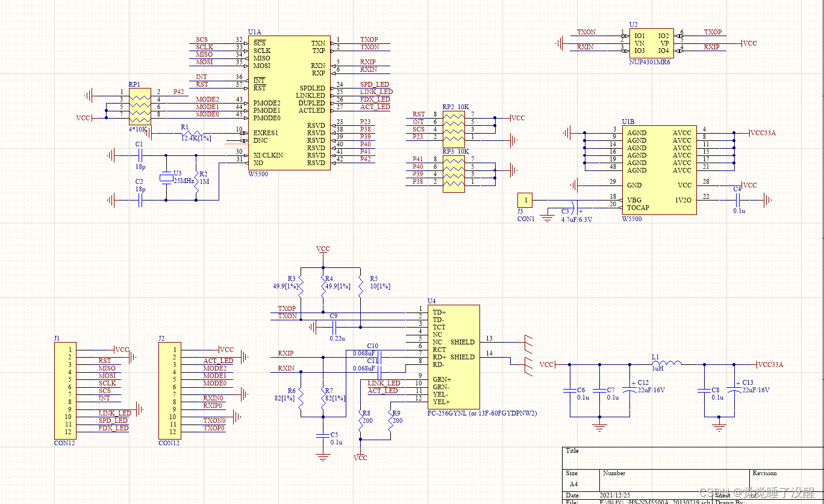Select the U4 RJ45 connector block
Viewport: 824px width, 504px height.
point(453,356)
